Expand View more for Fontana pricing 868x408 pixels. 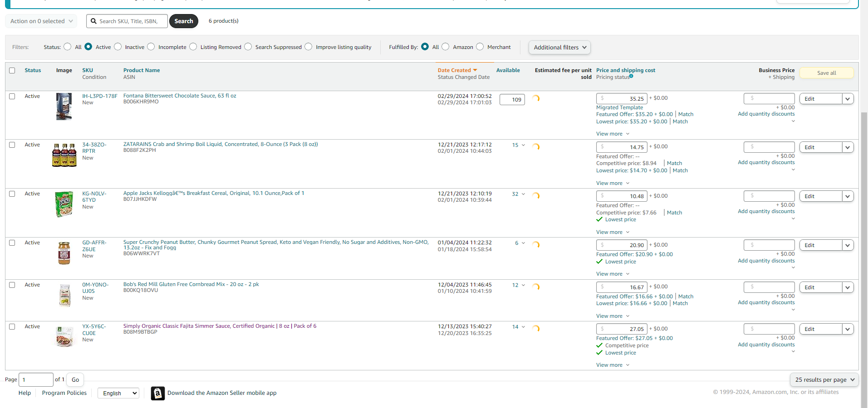[x=613, y=134]
